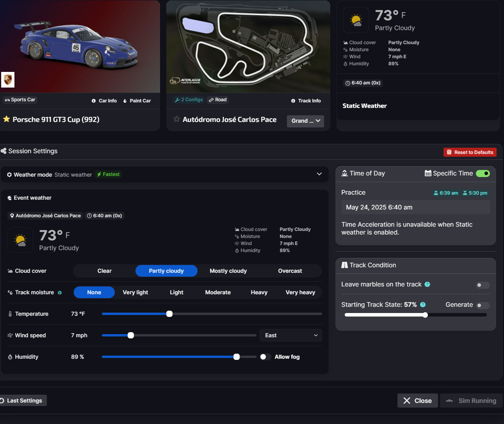This screenshot has width=504, height=424.
Task: Click the Wind speed slider handle
Action: click(x=131, y=335)
